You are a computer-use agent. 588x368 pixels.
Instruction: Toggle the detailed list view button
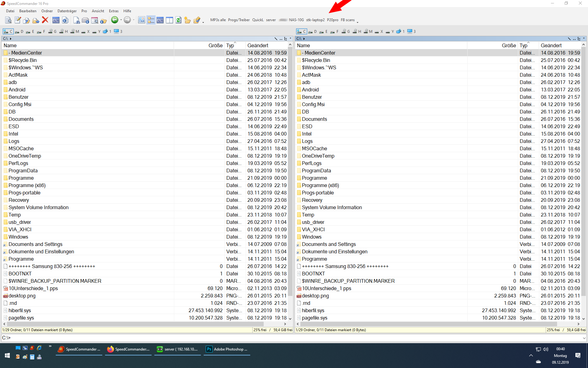click(x=151, y=20)
